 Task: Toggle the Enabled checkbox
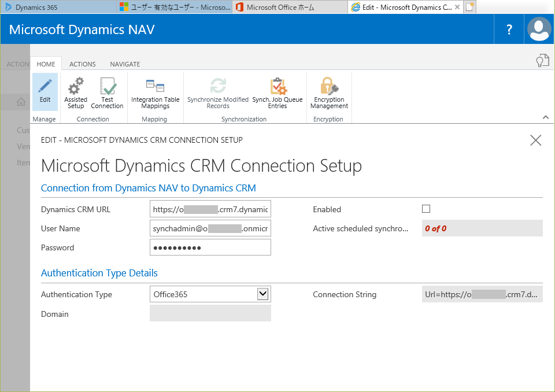pos(426,209)
